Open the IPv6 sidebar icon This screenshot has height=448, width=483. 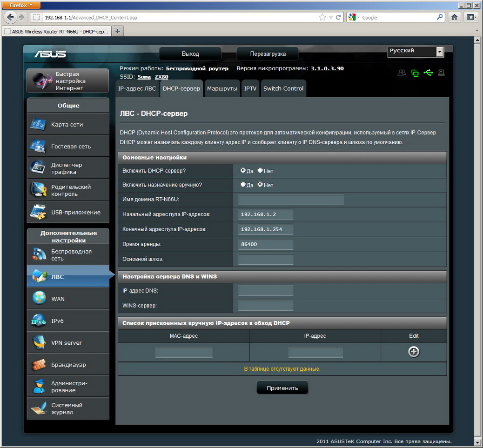(x=39, y=321)
